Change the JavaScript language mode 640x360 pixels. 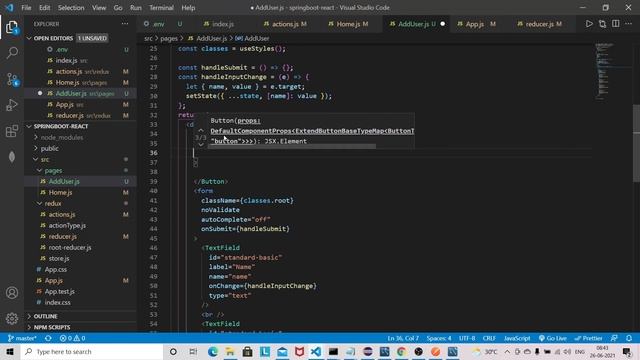(x=517, y=338)
